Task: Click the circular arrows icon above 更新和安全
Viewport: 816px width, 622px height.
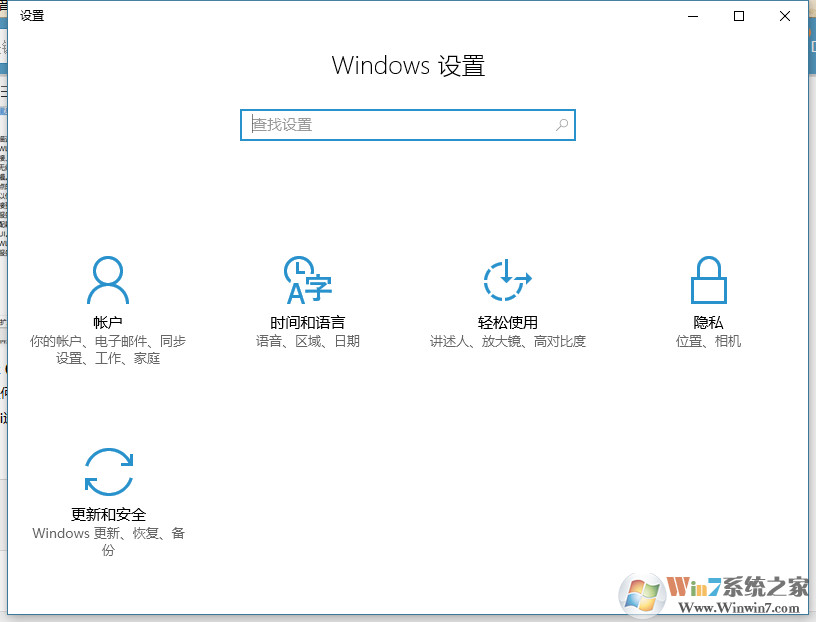Action: (108, 470)
